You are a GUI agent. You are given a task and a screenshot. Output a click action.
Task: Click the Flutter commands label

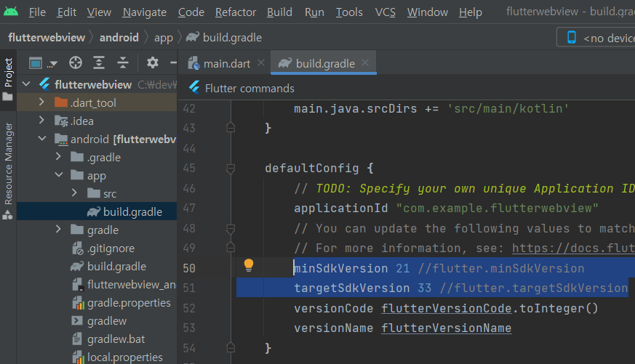(x=249, y=89)
